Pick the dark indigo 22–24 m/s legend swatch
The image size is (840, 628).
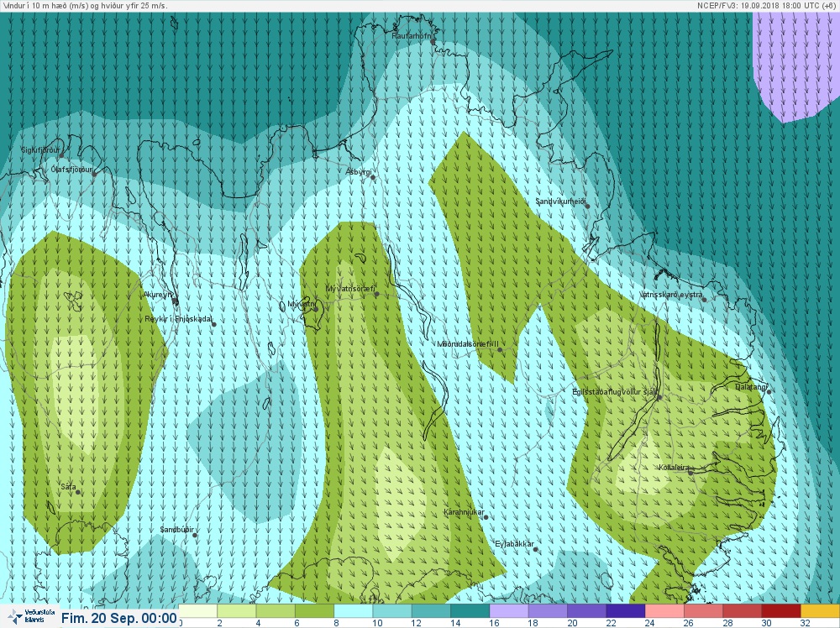626,611
